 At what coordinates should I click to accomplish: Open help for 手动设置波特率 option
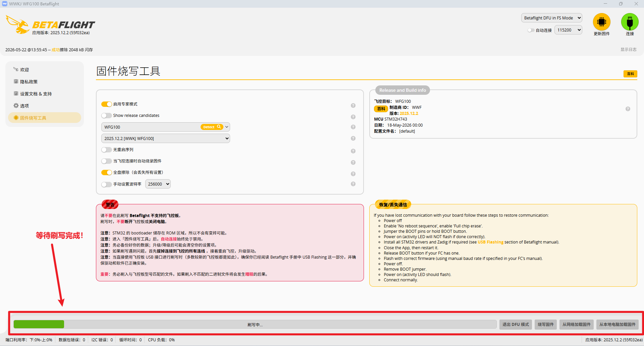[x=353, y=184]
